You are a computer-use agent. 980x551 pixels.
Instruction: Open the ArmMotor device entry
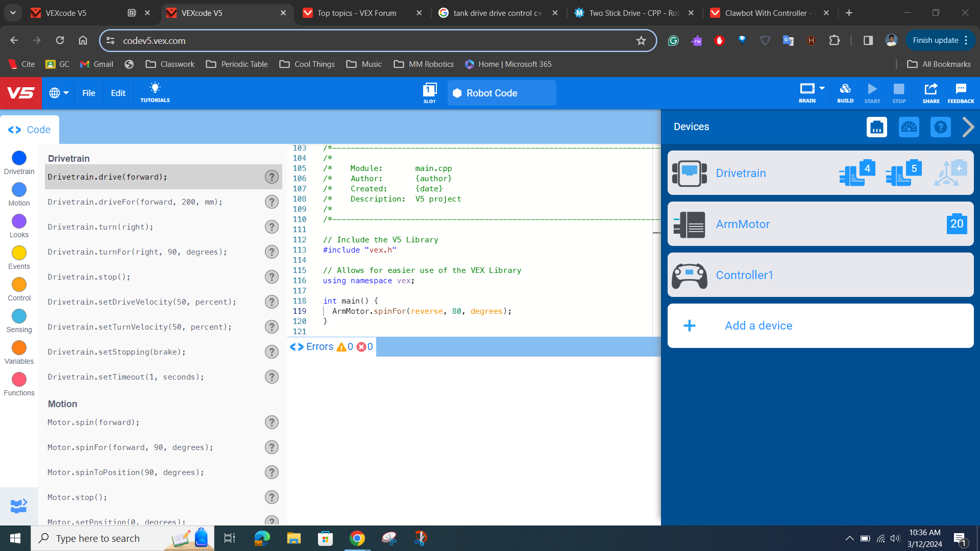[x=821, y=224]
